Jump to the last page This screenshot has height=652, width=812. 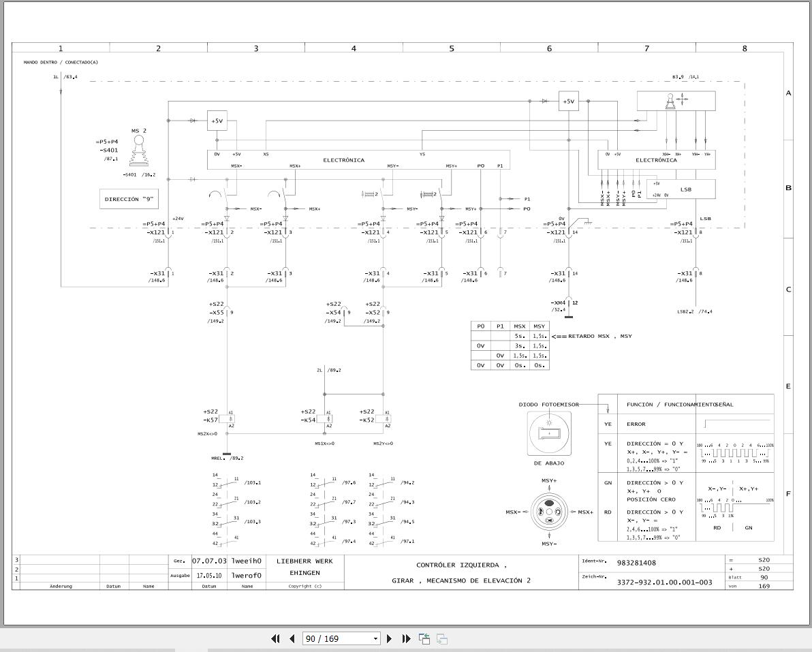[x=407, y=638]
